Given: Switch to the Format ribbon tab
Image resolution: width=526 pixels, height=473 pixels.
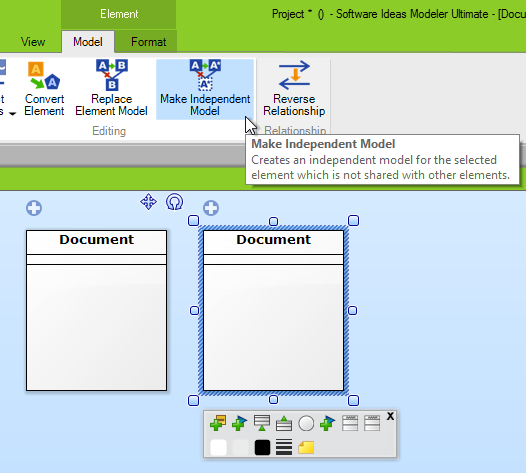Looking at the screenshot, I should pos(148,42).
